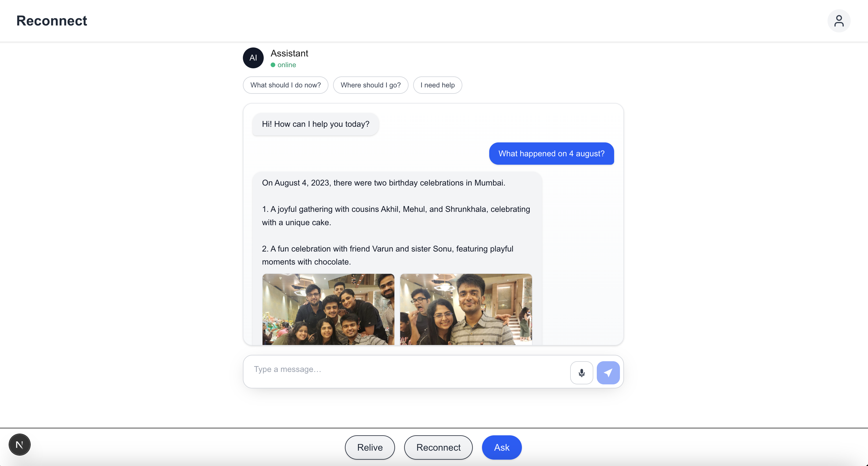This screenshot has width=868, height=466.
Task: Tap the 'I need help' chip
Action: [x=437, y=85]
